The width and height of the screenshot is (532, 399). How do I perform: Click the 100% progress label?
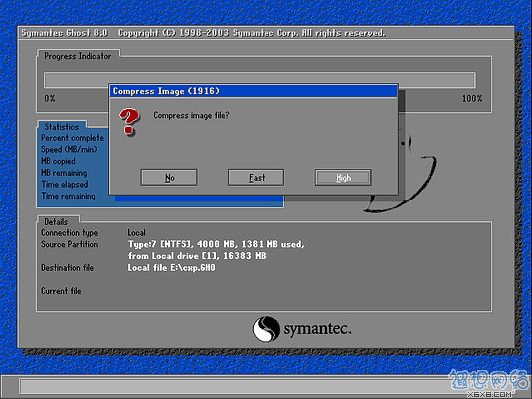coord(472,99)
